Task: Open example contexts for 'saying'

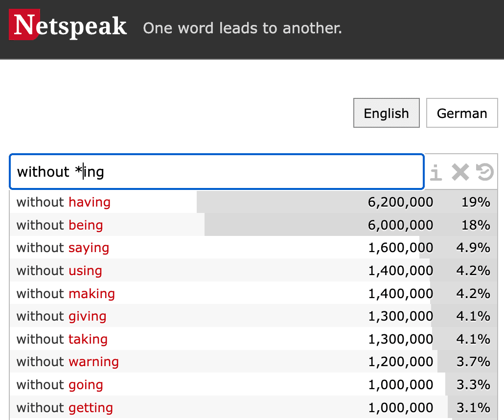Action: [89, 248]
